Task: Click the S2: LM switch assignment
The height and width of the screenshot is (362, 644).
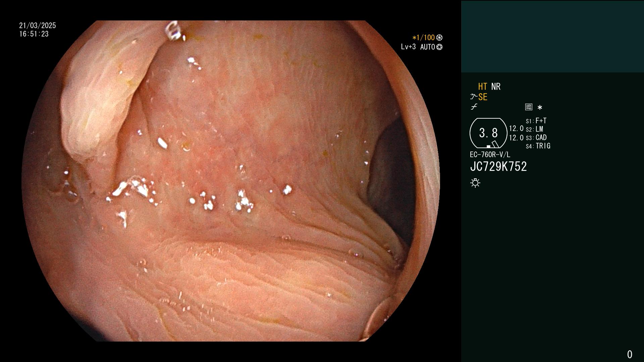Action: click(x=534, y=129)
